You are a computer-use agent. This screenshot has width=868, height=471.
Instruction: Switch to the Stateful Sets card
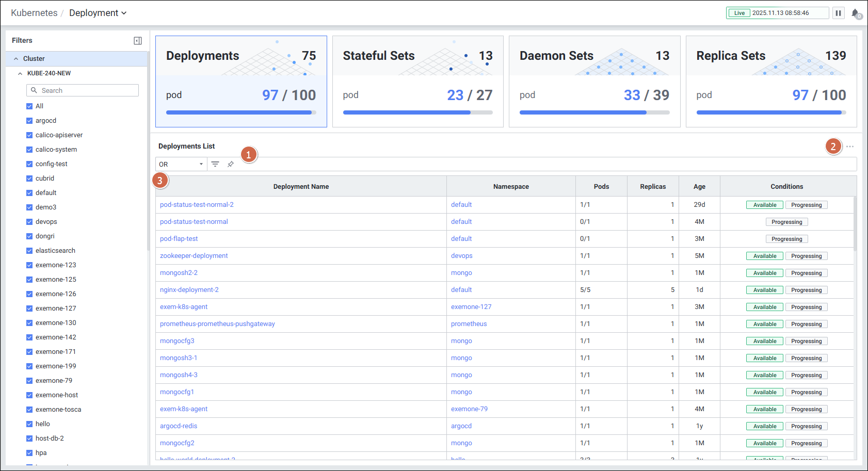[417, 81]
